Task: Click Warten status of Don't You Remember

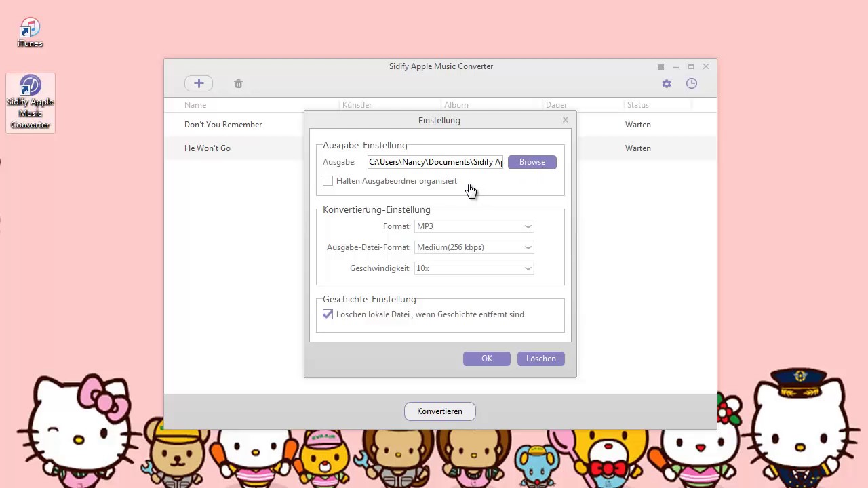Action: point(638,125)
